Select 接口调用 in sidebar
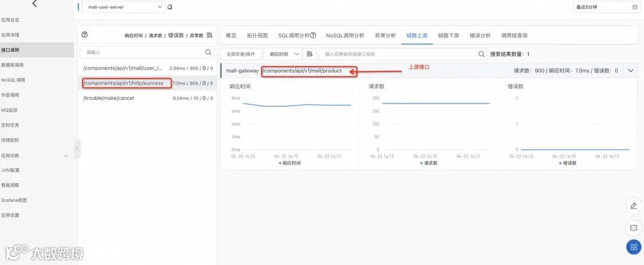 (x=37, y=50)
